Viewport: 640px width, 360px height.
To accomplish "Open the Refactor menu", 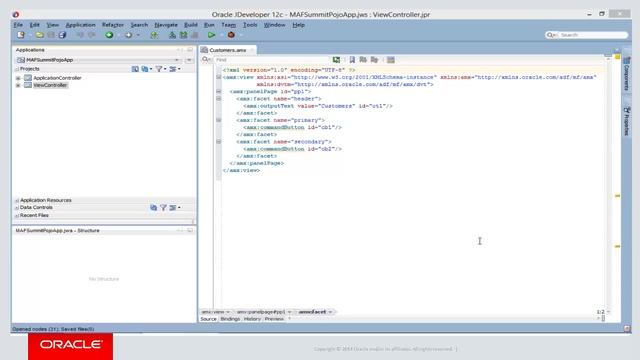I will click(113, 25).
